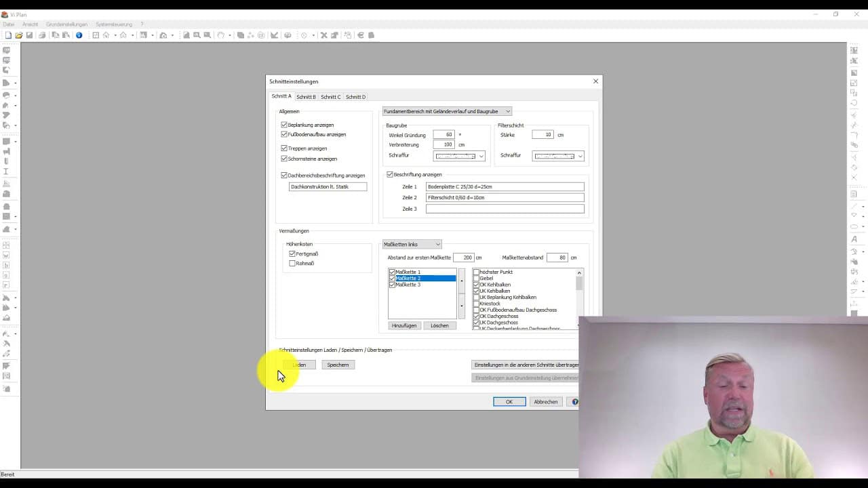Image resolution: width=868 pixels, height=488 pixels.
Task: Click the Abbrechen button
Action: click(x=546, y=402)
